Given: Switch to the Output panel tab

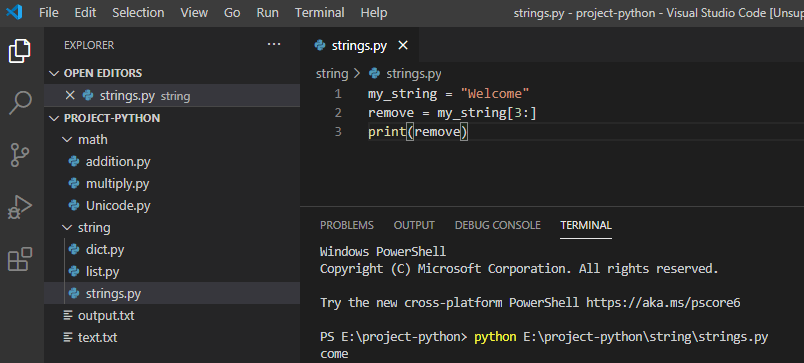Looking at the screenshot, I should point(414,225).
